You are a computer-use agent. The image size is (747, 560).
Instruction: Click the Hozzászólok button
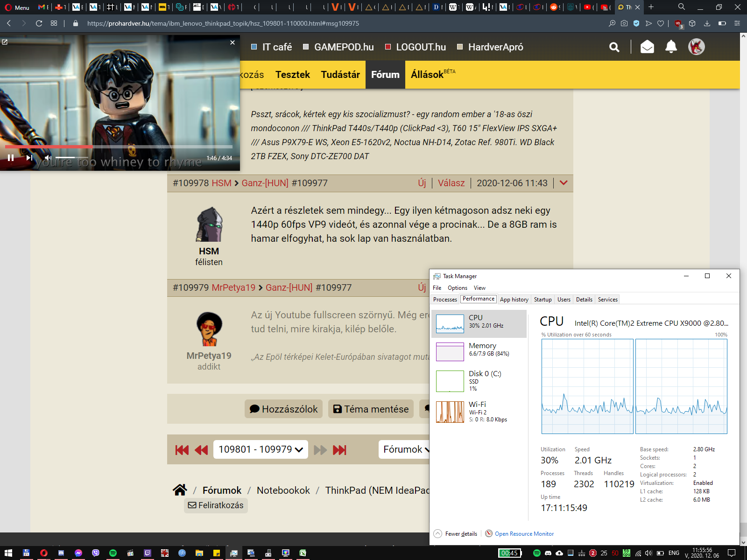pyautogui.click(x=283, y=409)
